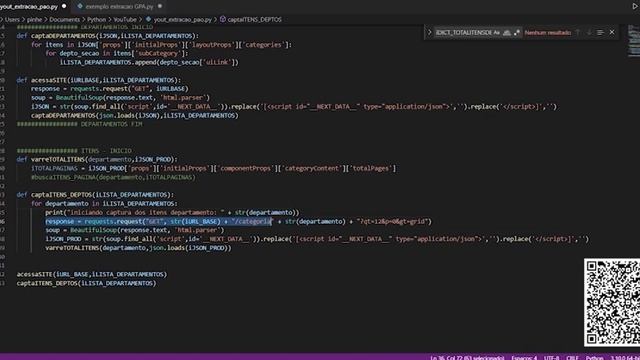
Task: Expand the replace row in the find widget
Action: pos(429,32)
